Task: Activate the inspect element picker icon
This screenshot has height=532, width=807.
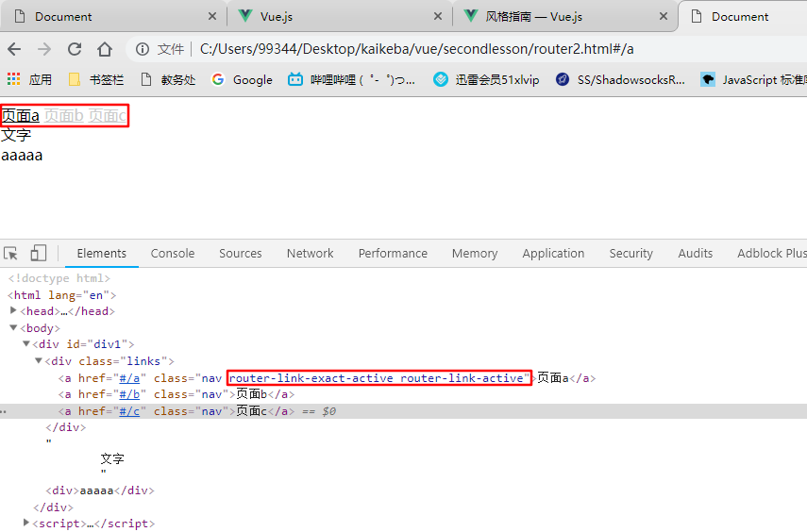Action: click(11, 253)
